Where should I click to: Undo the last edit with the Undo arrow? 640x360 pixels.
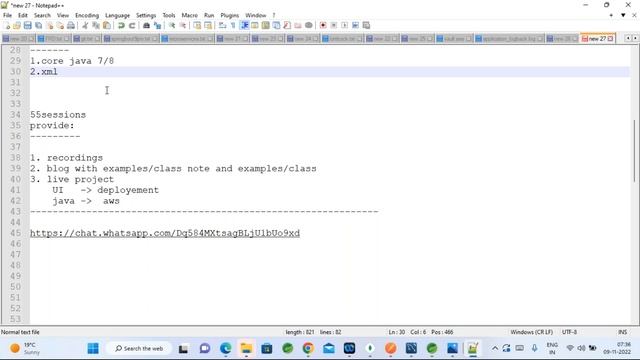121,26
